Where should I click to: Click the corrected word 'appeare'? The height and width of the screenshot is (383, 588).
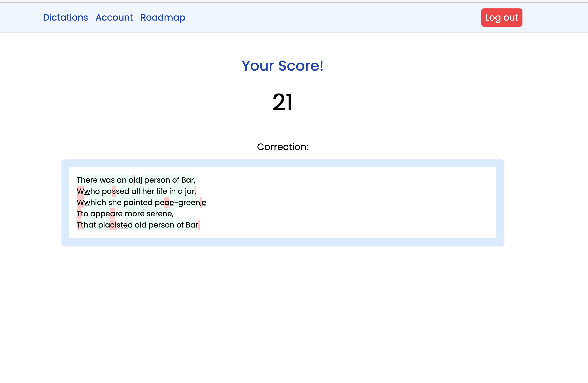point(106,214)
